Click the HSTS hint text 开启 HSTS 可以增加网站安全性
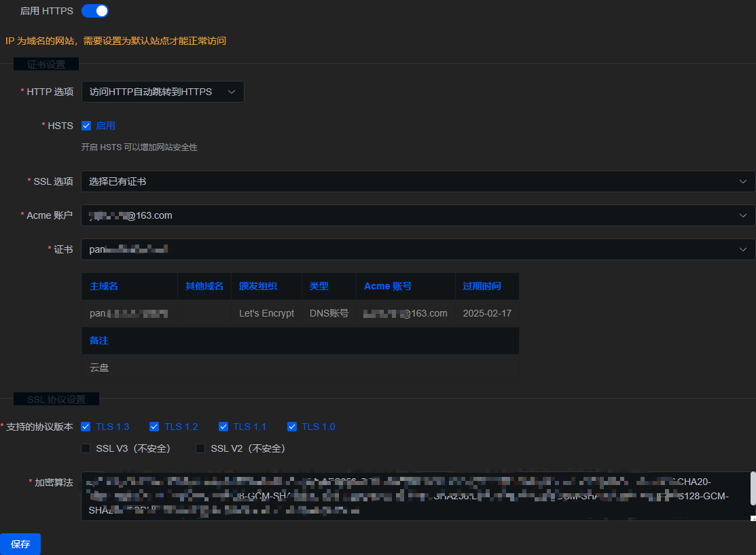The height and width of the screenshot is (555, 756). point(139,147)
